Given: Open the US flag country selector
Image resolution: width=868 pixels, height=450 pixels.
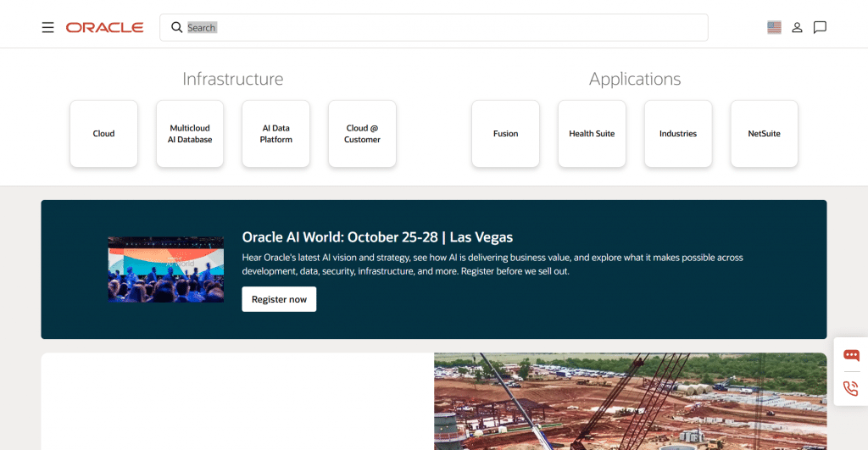Looking at the screenshot, I should pyautogui.click(x=774, y=27).
